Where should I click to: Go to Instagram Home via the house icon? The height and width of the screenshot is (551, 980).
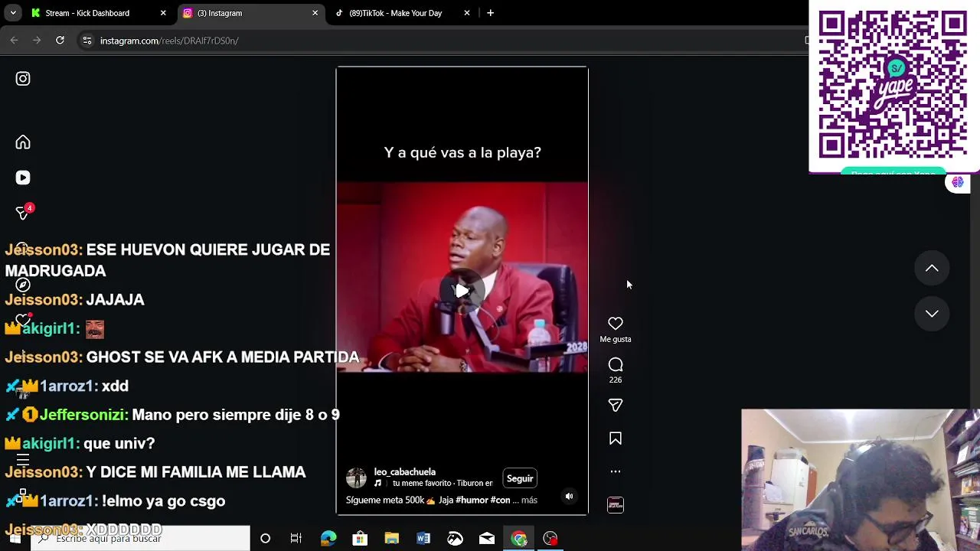pyautogui.click(x=23, y=142)
